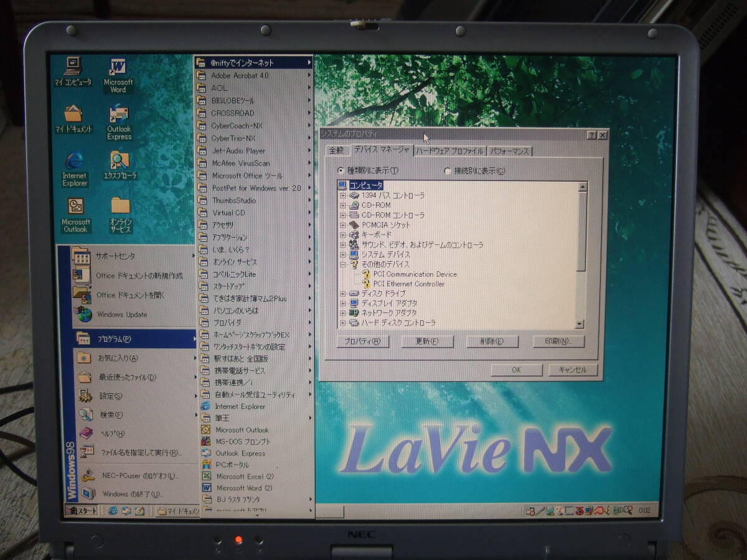Collapse the その他のデバイス tree node

[x=343, y=264]
